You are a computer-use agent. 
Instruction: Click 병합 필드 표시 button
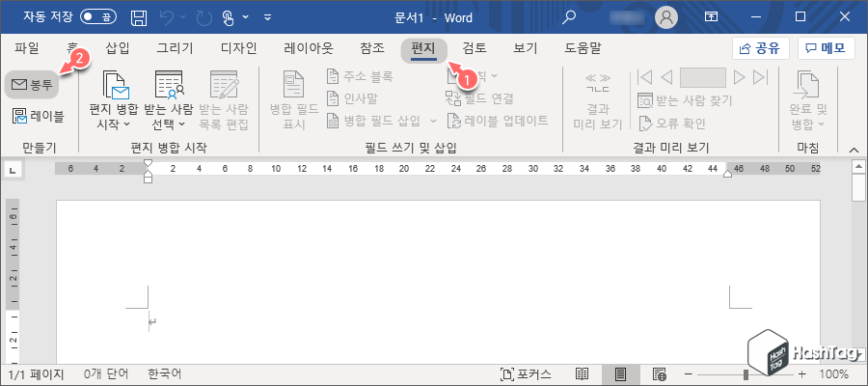click(294, 100)
